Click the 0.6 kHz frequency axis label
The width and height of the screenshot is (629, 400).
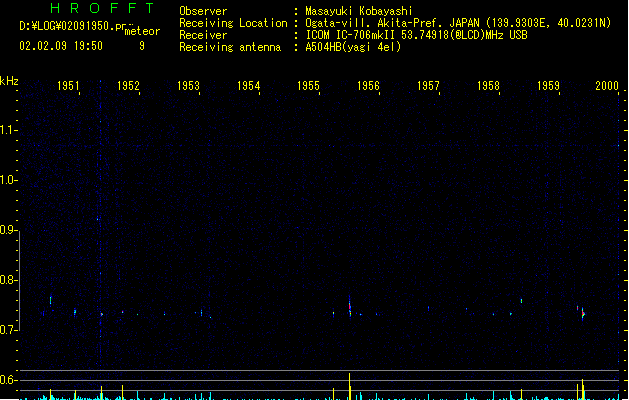[x=8, y=380]
